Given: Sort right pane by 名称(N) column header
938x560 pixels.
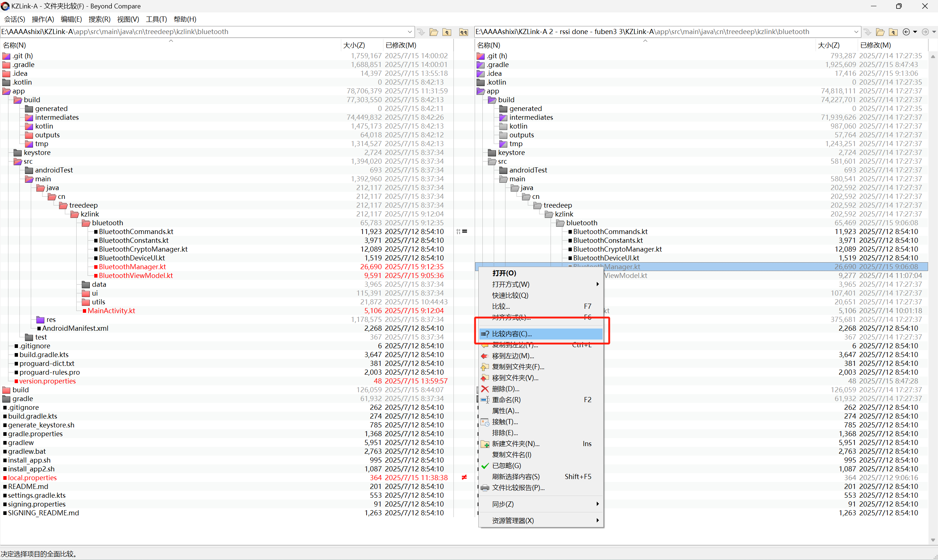Looking at the screenshot, I should pyautogui.click(x=645, y=45).
